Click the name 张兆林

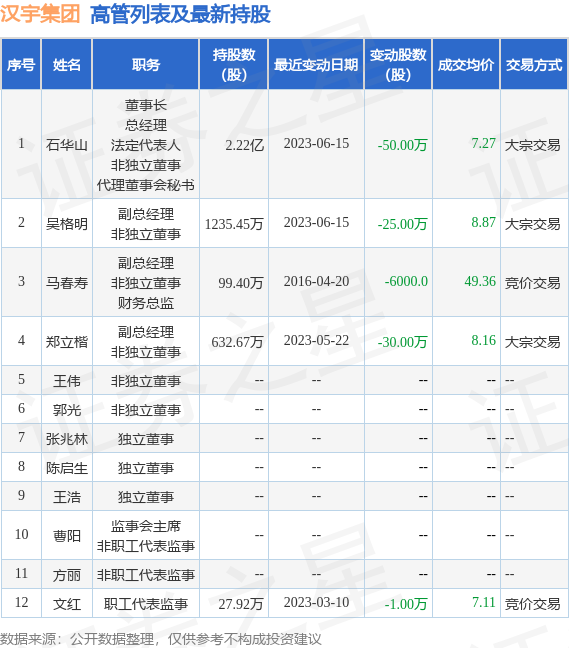67,438
